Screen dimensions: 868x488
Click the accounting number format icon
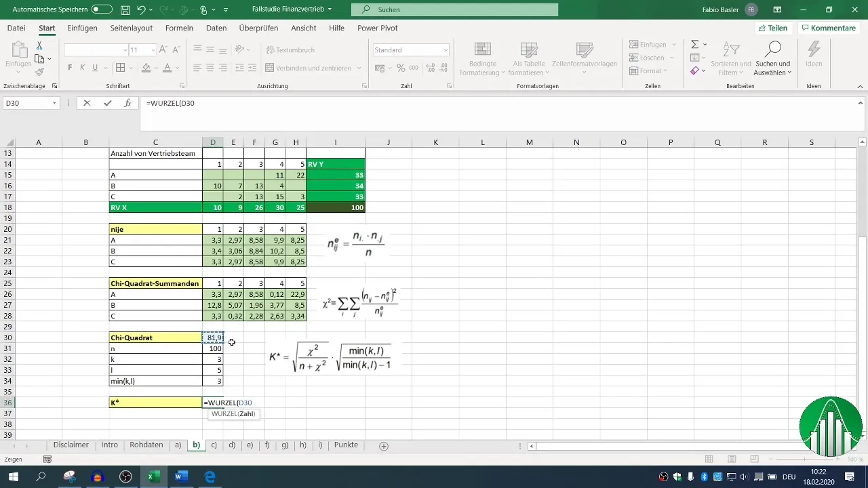click(380, 68)
